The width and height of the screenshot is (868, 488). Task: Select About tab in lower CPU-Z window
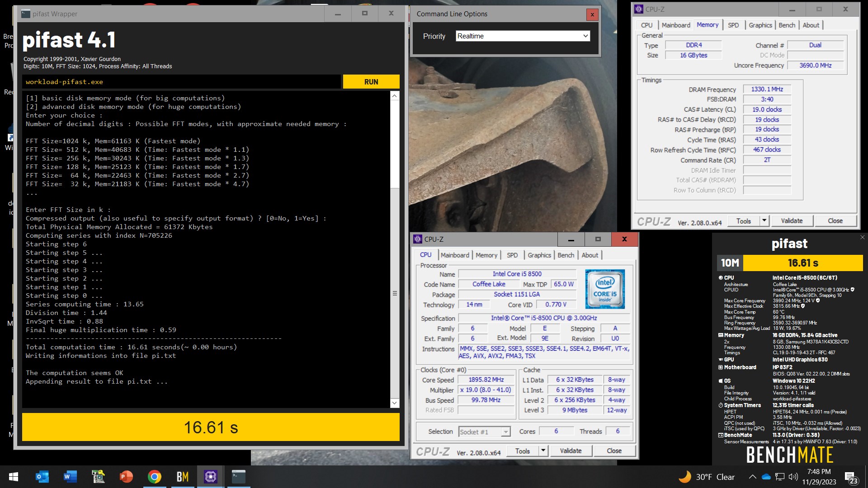pyautogui.click(x=590, y=255)
